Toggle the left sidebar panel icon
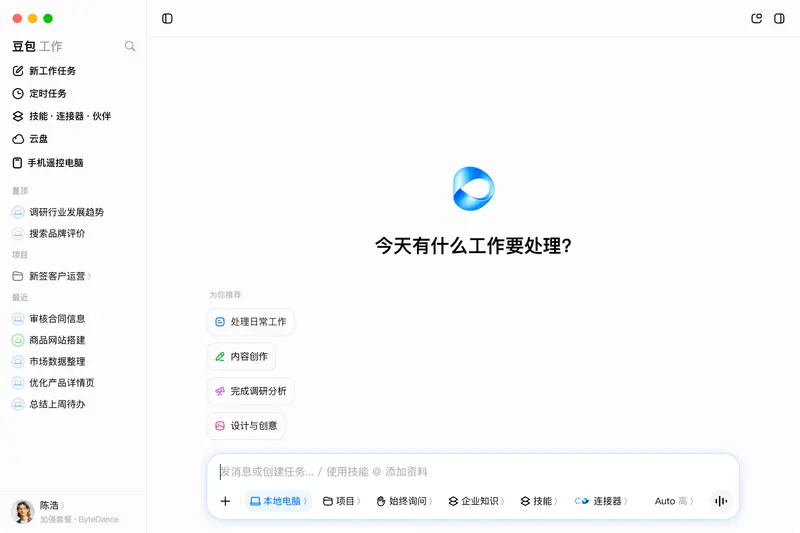Image resolution: width=800 pixels, height=533 pixels. tap(167, 19)
